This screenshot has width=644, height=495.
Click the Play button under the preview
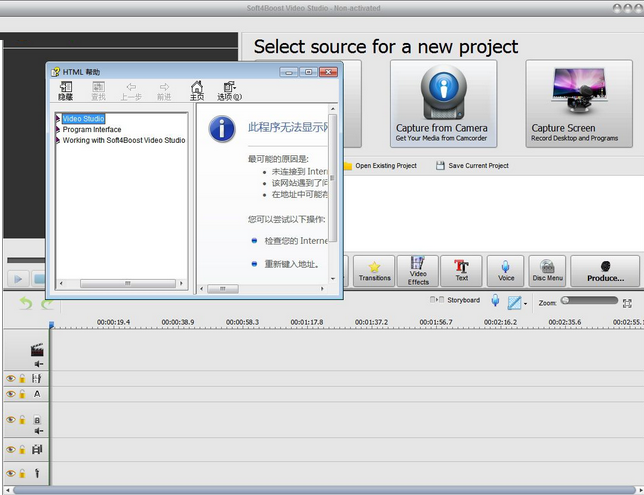[x=18, y=279]
